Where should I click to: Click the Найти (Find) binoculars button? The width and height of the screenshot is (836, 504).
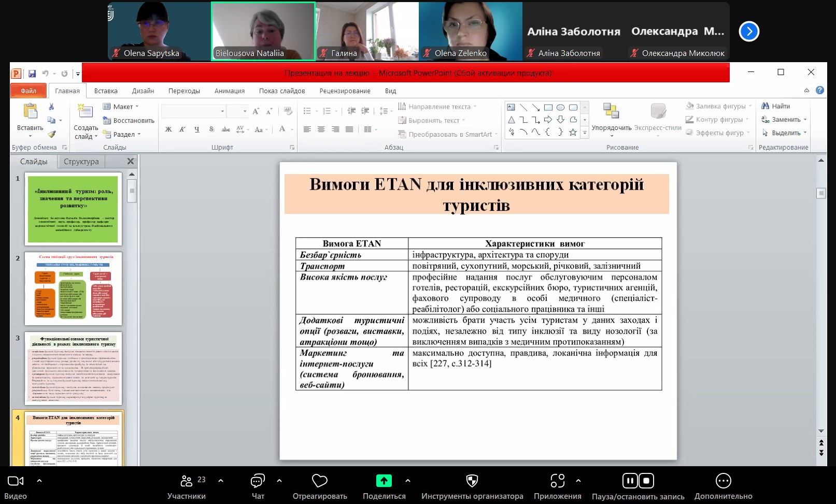[775, 106]
